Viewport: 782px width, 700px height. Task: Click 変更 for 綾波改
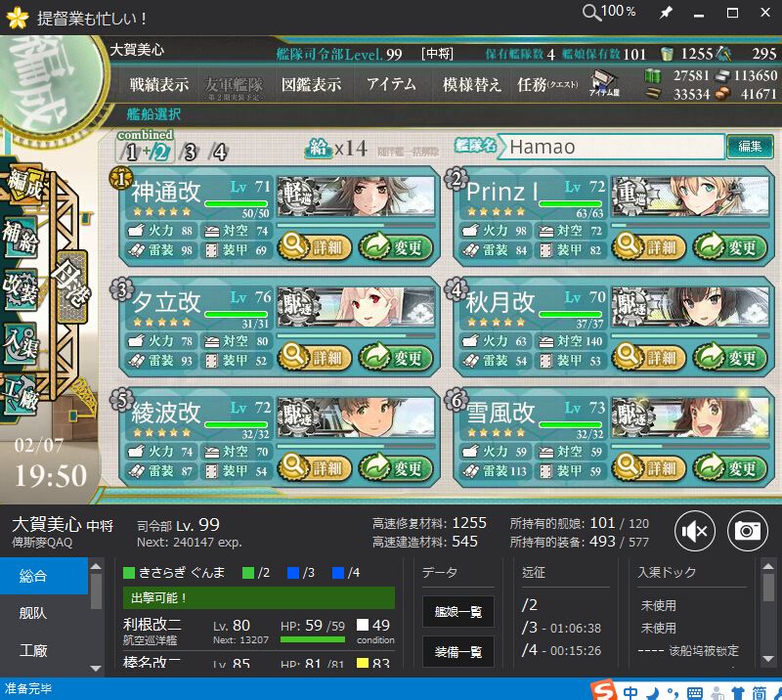[396, 467]
